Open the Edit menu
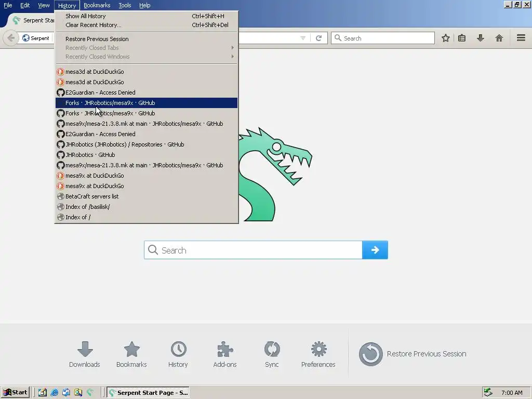 pyautogui.click(x=25, y=5)
